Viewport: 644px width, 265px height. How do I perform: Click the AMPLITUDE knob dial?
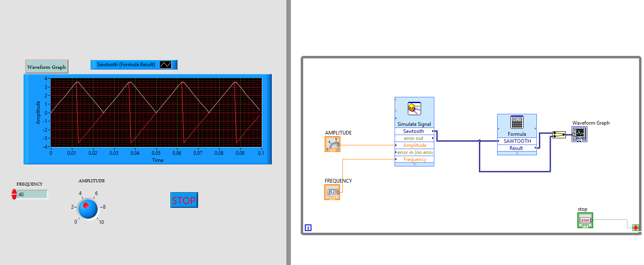coord(88,209)
